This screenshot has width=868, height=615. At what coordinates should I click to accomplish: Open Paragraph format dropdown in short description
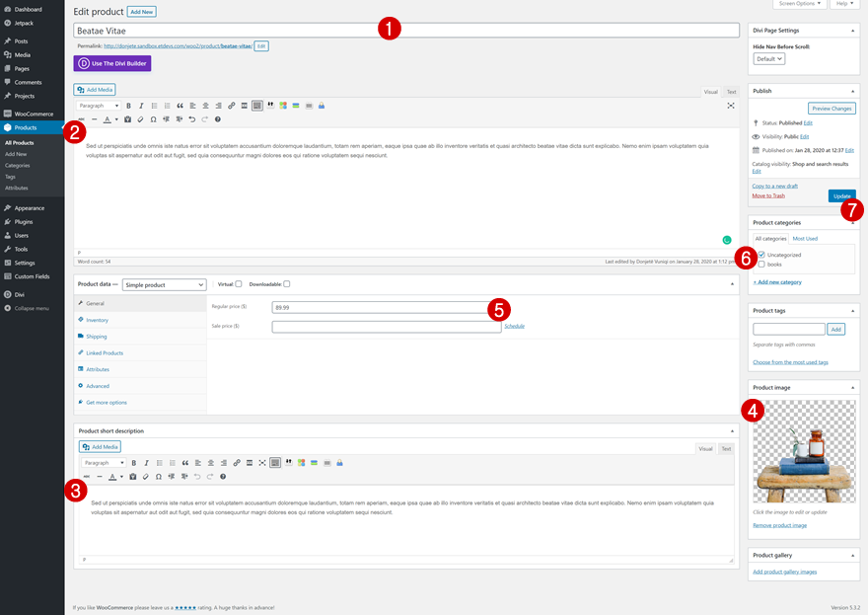coord(104,463)
